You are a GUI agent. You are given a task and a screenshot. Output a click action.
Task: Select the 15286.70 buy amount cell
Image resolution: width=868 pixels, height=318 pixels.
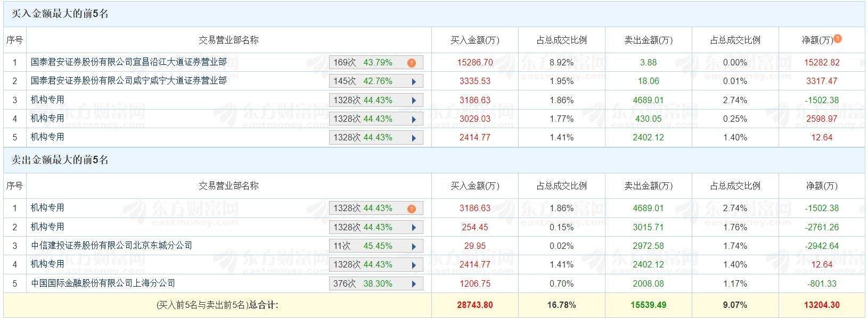click(x=475, y=63)
